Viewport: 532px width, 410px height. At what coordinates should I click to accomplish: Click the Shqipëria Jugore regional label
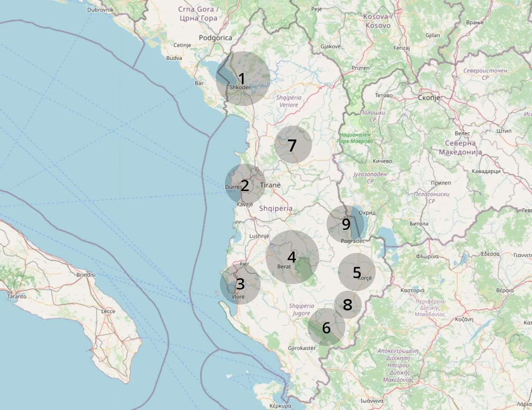(x=302, y=309)
